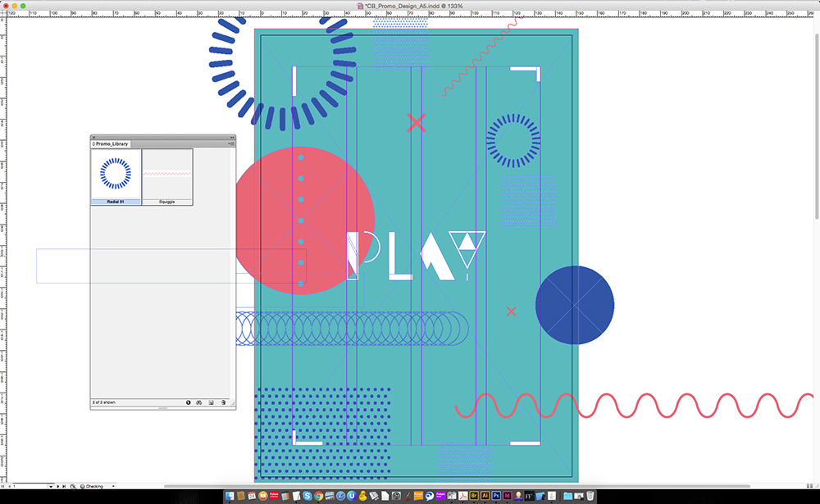820x504 pixels.
Task: Select the Squiggle library thumbnail
Action: tap(166, 177)
